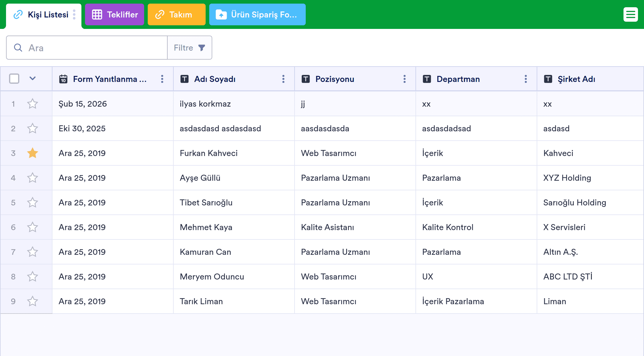Open the Ürün Sipariş Fo... tab
Viewport: 644px width, 356px height.
(257, 14)
